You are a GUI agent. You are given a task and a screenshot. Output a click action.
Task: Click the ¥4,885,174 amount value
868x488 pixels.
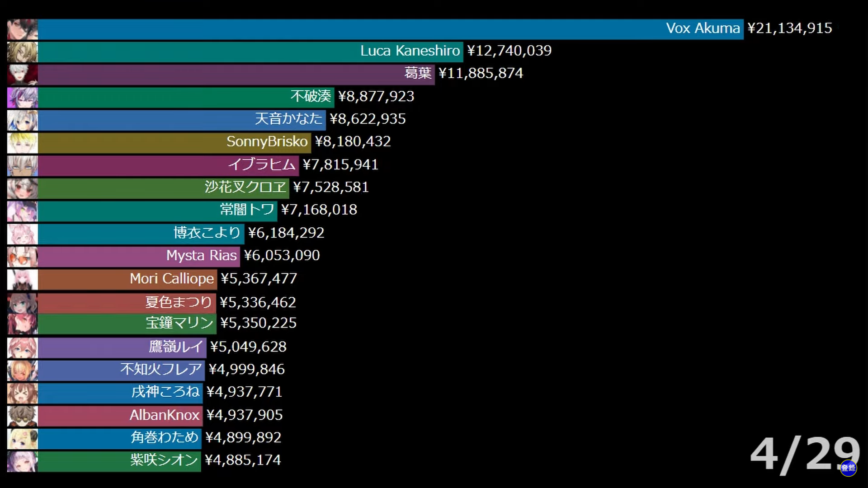click(243, 460)
